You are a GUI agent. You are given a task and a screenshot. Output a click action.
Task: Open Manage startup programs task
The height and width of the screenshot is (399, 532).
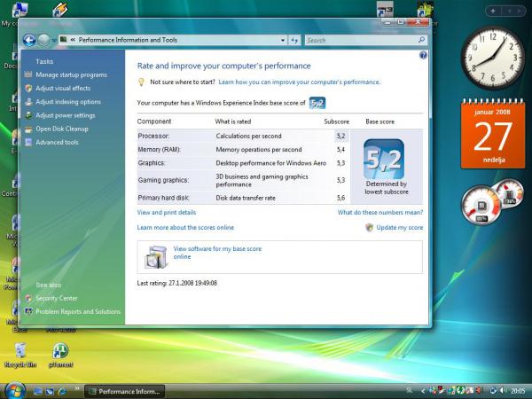[x=71, y=74]
